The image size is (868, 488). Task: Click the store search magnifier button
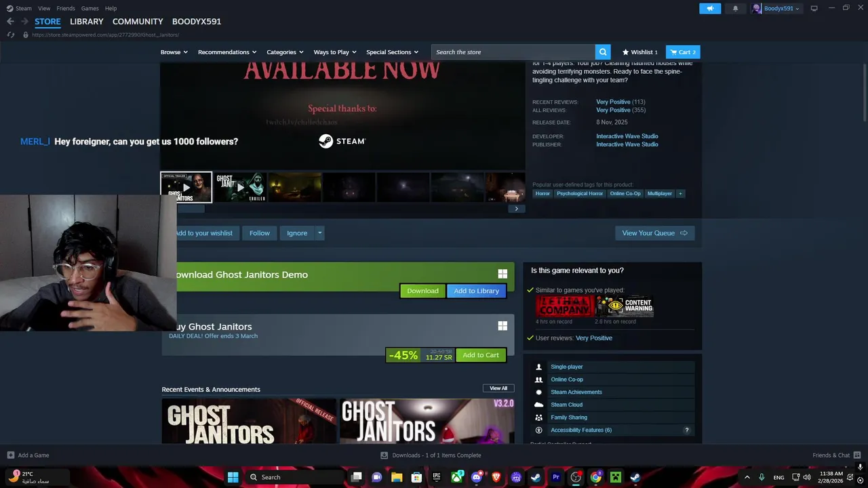coord(603,52)
